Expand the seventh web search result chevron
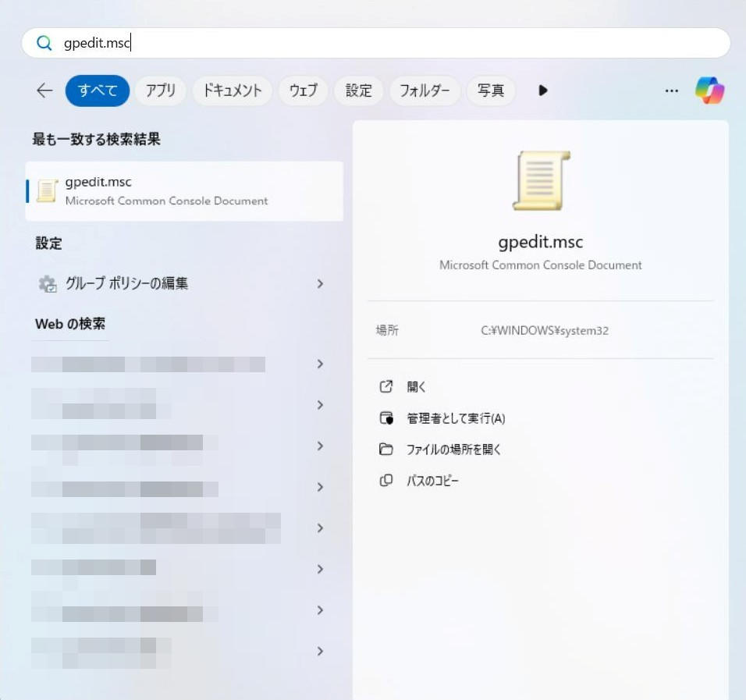 320,610
